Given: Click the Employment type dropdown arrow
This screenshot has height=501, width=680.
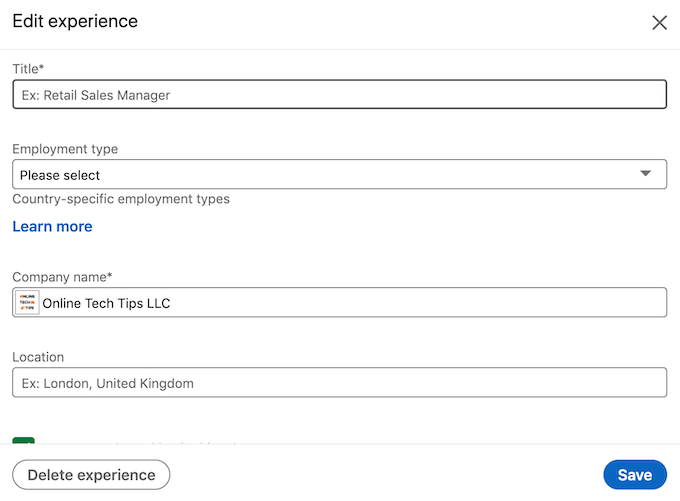Looking at the screenshot, I should [646, 174].
